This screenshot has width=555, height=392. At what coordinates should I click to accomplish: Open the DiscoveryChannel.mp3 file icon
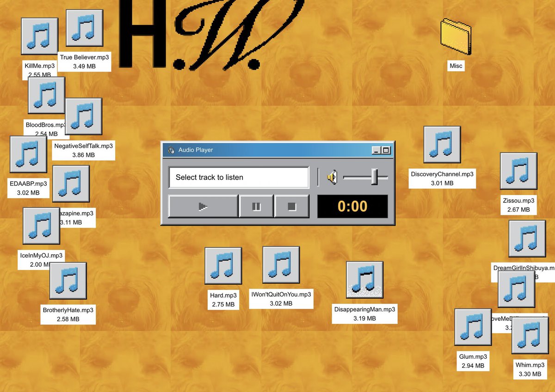coord(442,144)
